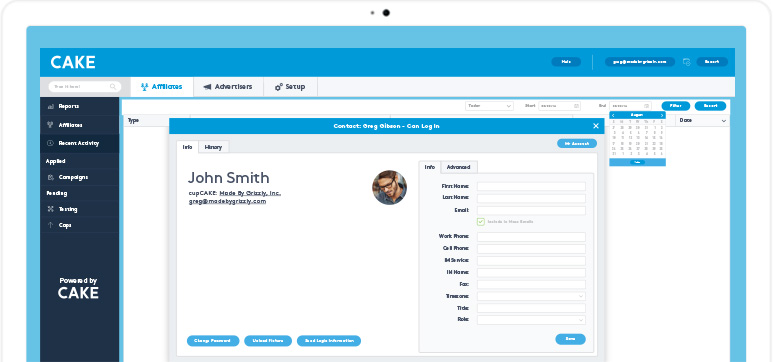The height and width of the screenshot is (362, 773).
Task: Select the Info tab beside History
Action: [187, 147]
